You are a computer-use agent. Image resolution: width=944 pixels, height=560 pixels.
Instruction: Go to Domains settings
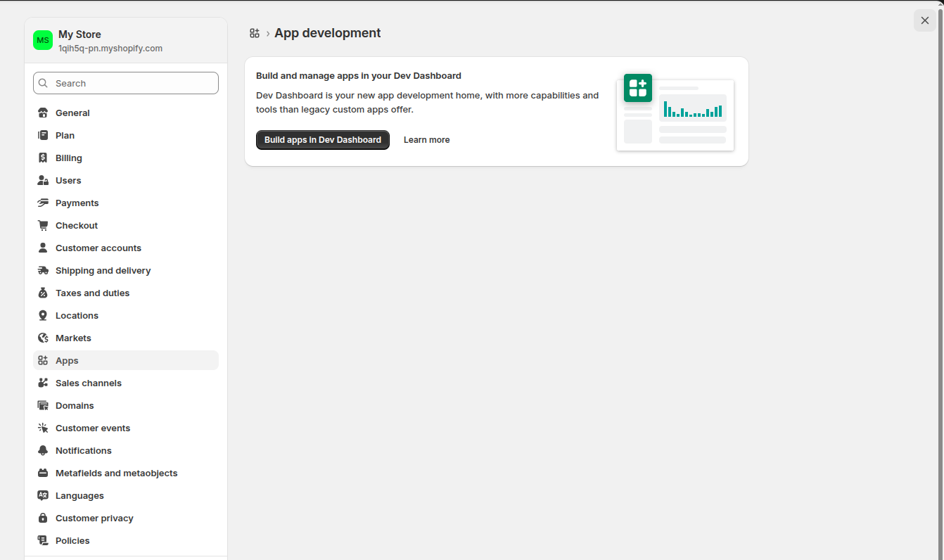tap(126, 405)
